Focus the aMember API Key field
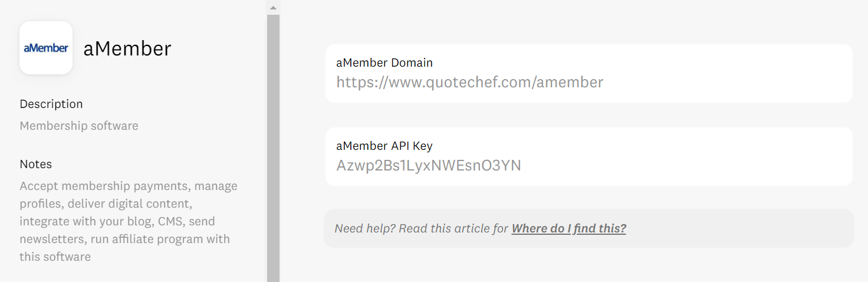This screenshot has width=868, height=282. point(589,156)
